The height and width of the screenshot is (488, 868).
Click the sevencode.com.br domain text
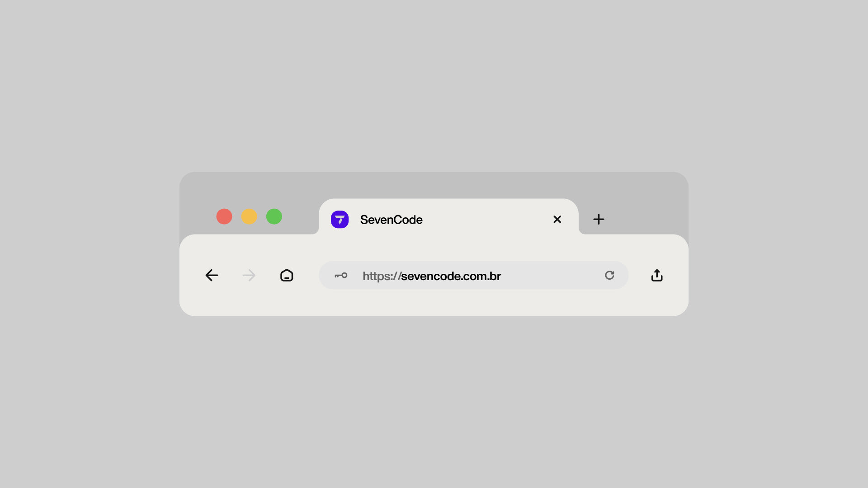pos(451,276)
